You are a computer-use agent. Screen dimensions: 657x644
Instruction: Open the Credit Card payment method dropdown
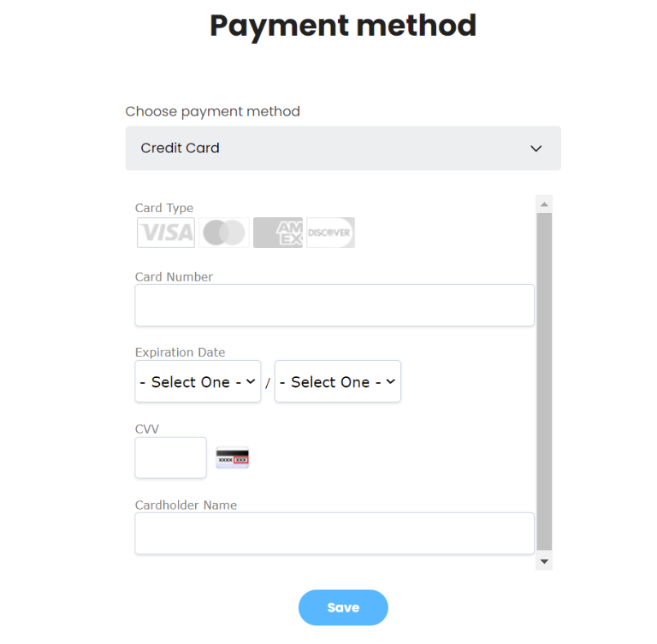pos(343,148)
